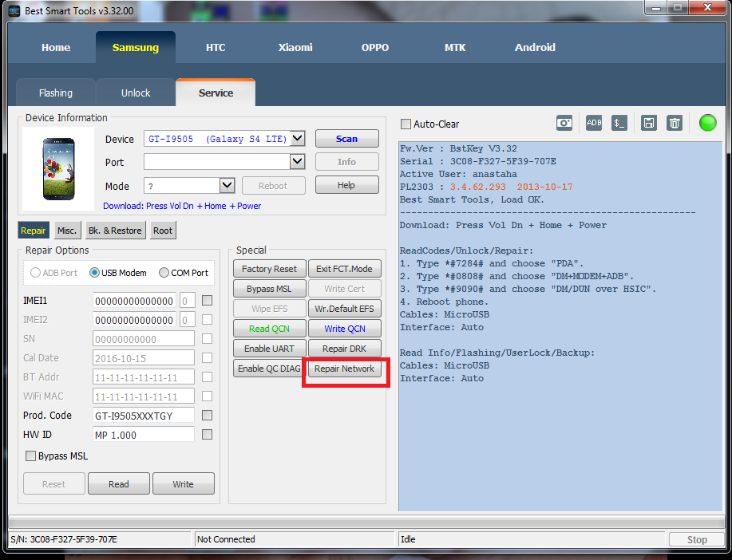The image size is (732, 560).
Task: Tick the Prod. Code checkbox
Action: pos(208,416)
